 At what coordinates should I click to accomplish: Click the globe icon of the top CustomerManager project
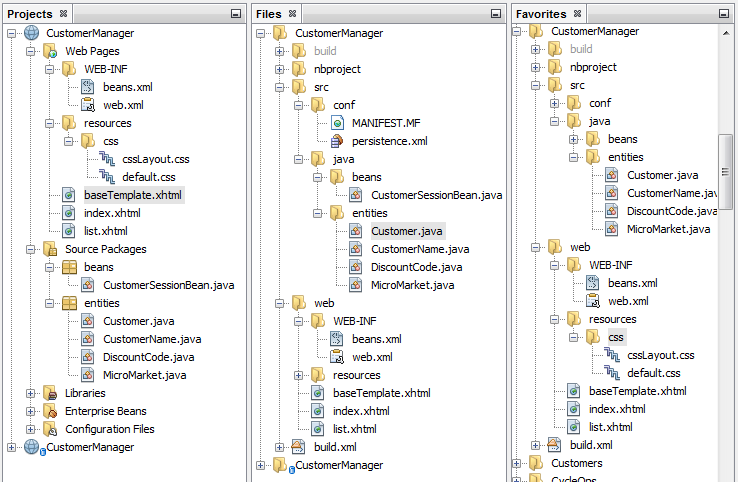pyautogui.click(x=31, y=33)
